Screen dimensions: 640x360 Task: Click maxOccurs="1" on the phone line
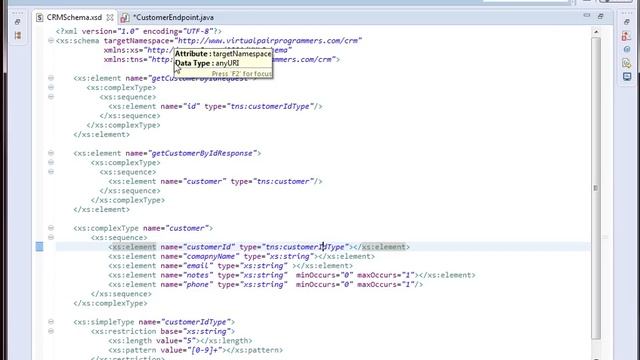[386, 284]
